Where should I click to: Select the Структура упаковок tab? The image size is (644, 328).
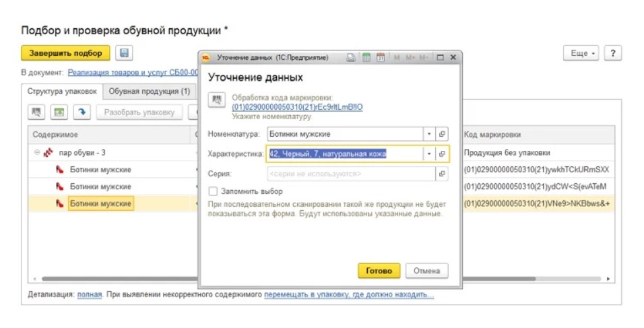(x=62, y=91)
